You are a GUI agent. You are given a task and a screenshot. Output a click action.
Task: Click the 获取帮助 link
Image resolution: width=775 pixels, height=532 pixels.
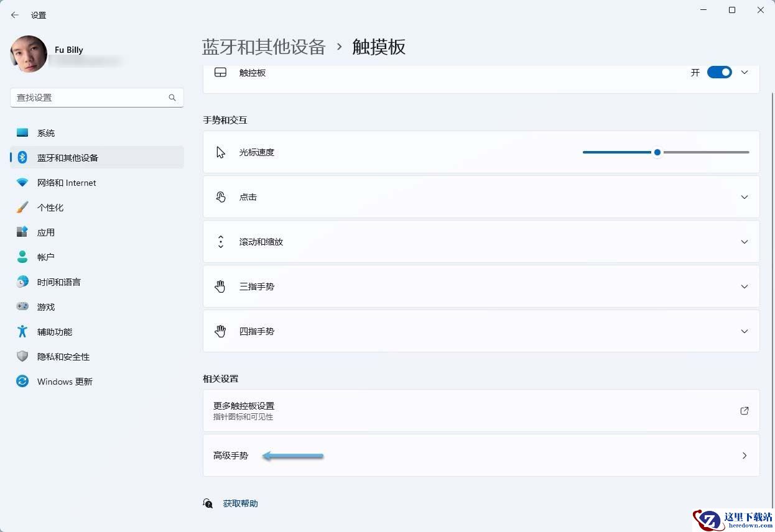240,503
